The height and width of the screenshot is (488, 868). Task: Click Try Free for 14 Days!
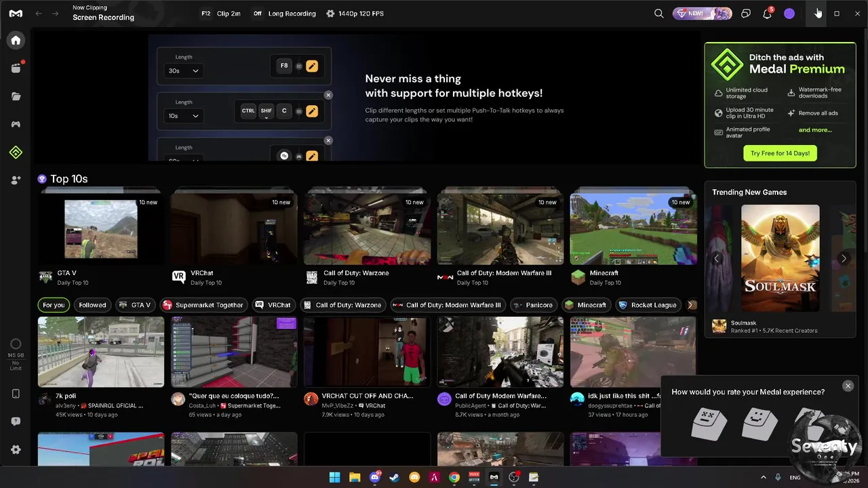tap(780, 153)
